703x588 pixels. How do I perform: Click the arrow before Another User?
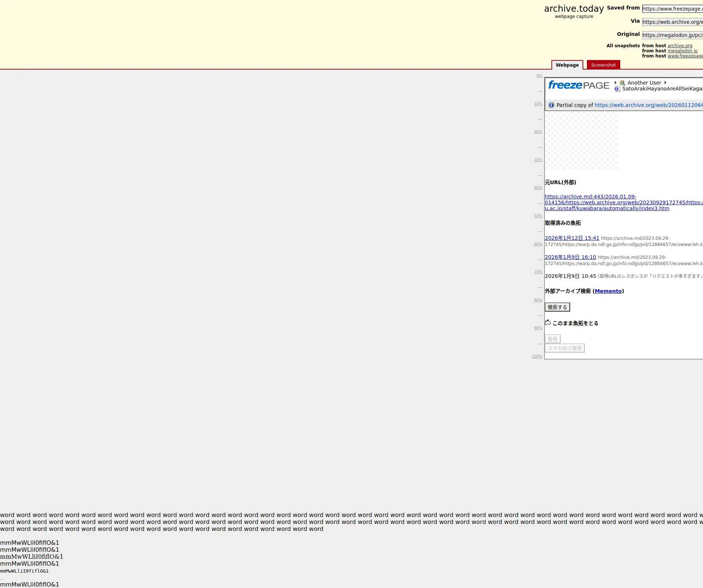(615, 83)
